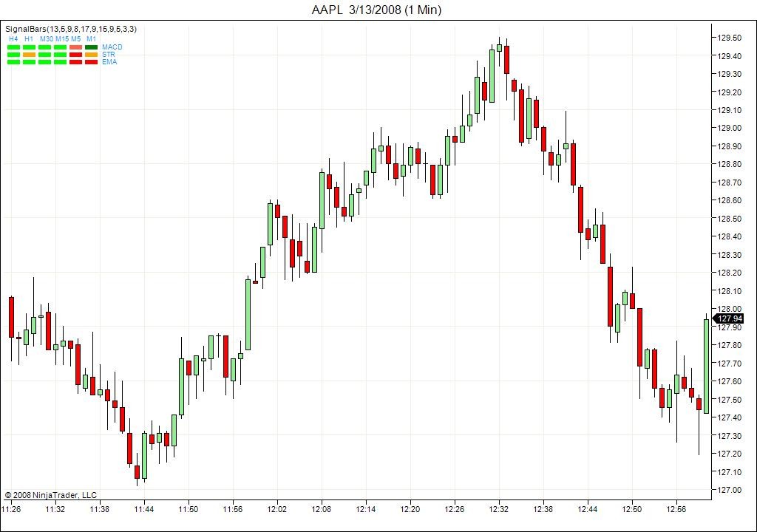
Task: Click the 12:56 time axis label
Action: tap(676, 509)
